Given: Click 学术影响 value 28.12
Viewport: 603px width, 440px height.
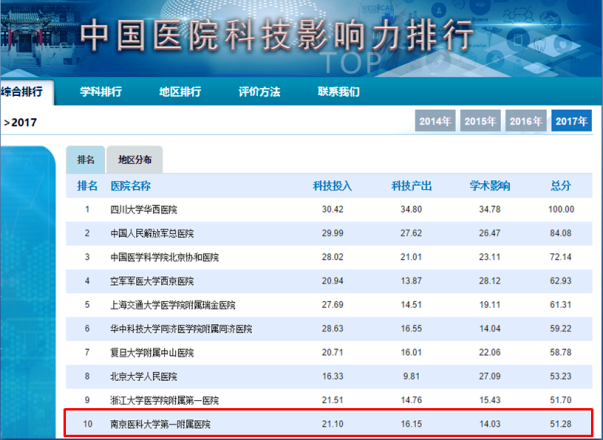Looking at the screenshot, I should (x=490, y=281).
